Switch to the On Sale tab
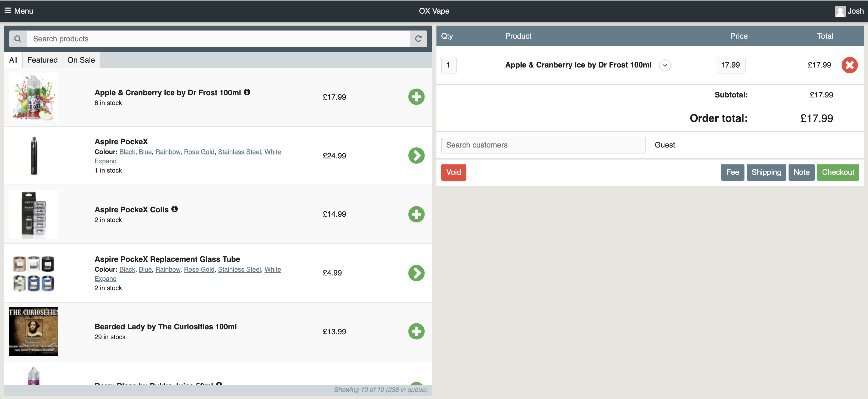Viewport: 868px width, 399px height. (x=81, y=60)
